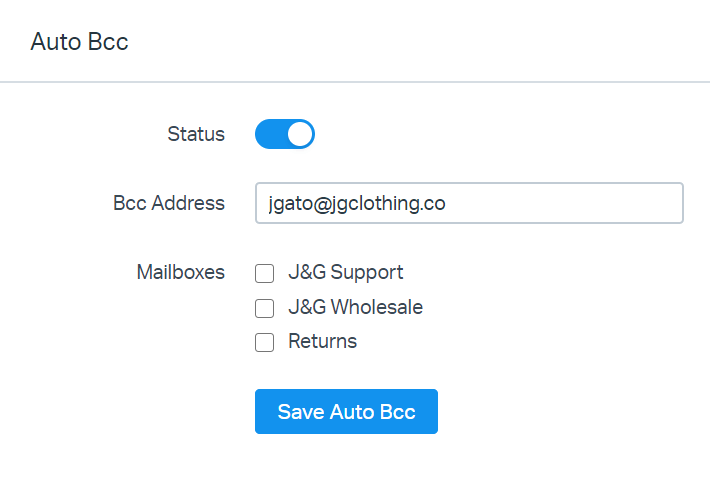Click empty space at end of Bcc Address field

600,203
